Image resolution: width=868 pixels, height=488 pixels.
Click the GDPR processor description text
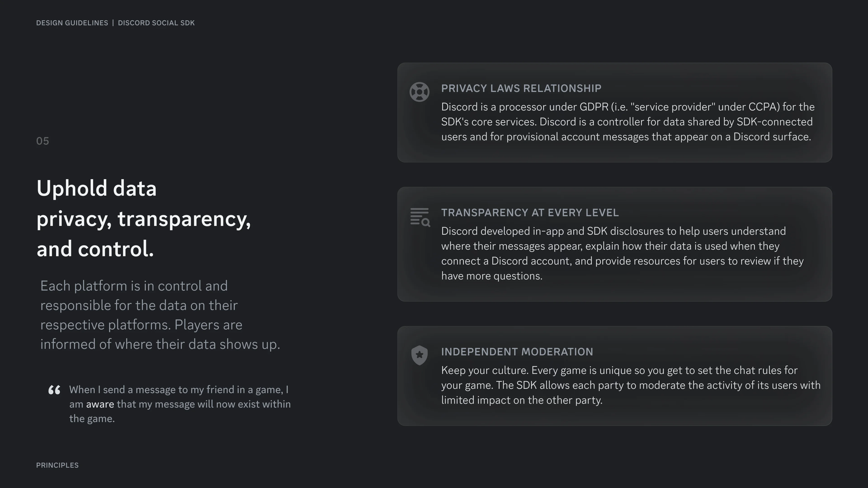click(x=628, y=122)
